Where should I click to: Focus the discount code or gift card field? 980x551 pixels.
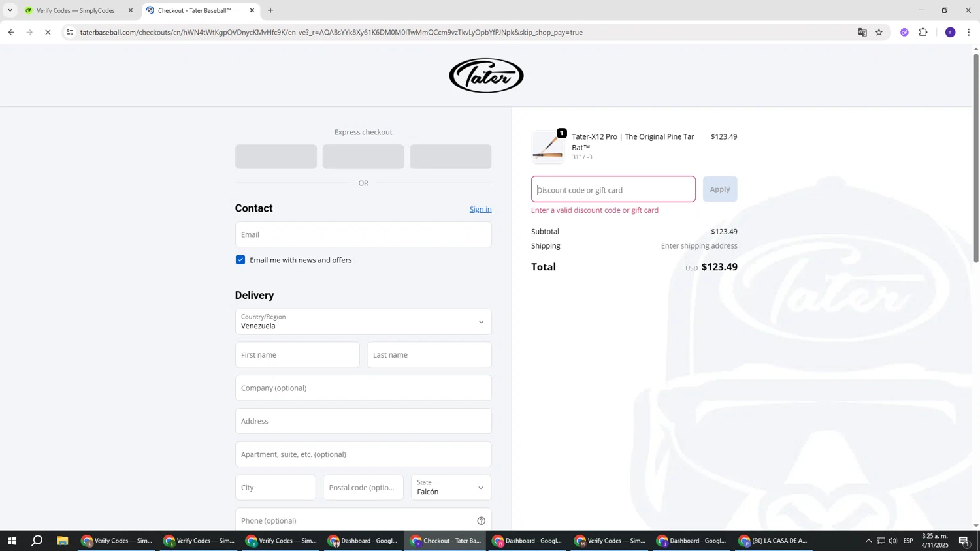613,189
